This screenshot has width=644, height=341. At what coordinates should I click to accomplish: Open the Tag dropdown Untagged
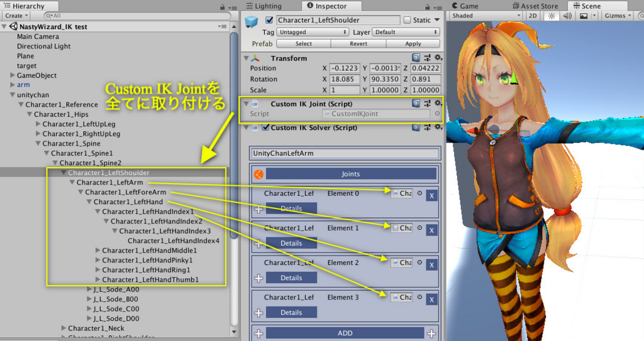(x=313, y=32)
